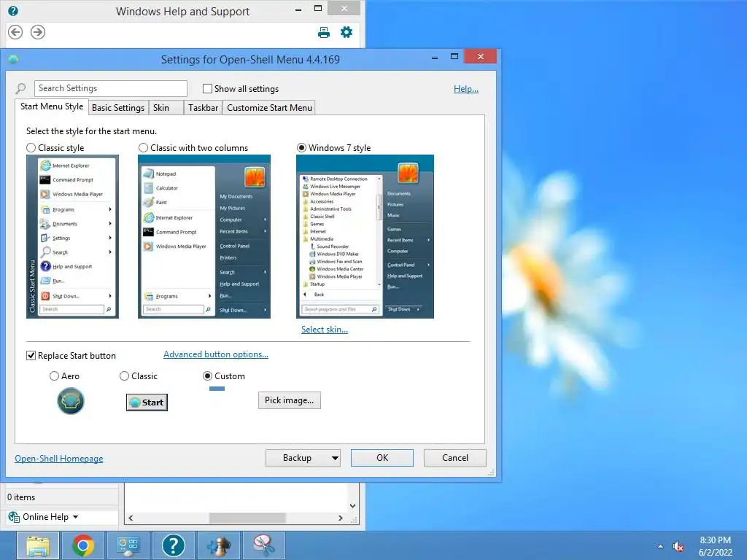747x560 pixels.
Task: Click the muted volume tray icon
Action: pos(678,546)
